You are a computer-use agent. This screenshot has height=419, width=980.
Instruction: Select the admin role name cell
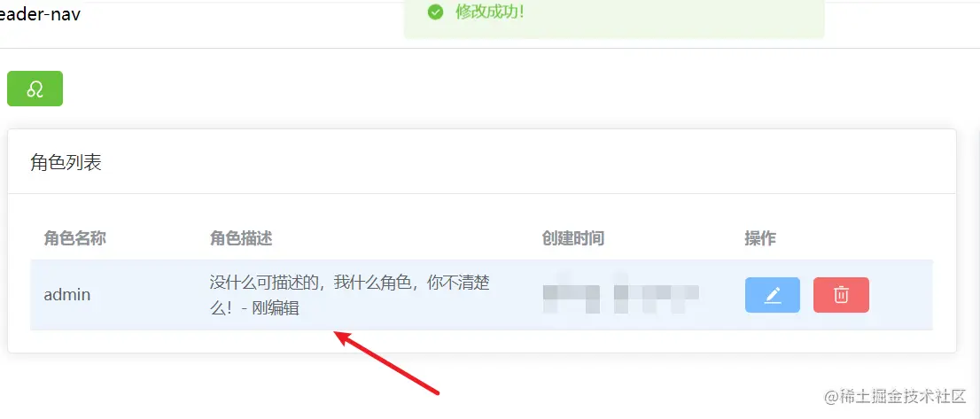pyautogui.click(x=66, y=295)
